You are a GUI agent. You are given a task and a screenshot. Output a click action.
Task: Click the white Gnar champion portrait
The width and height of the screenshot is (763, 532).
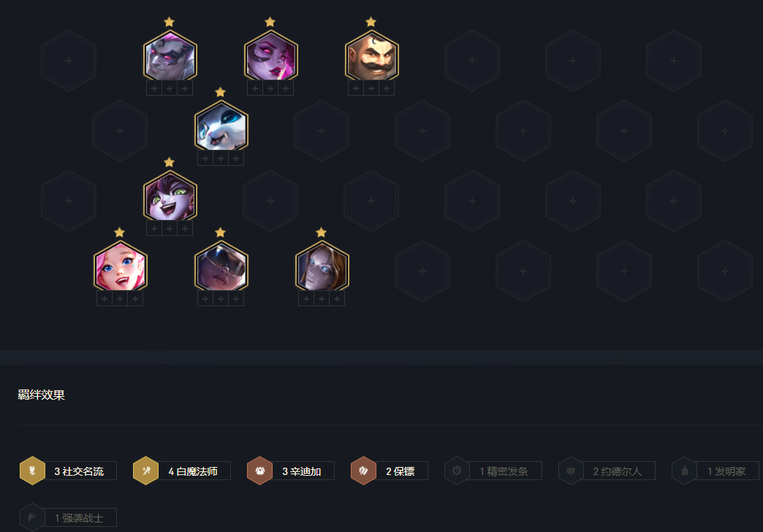(x=221, y=126)
